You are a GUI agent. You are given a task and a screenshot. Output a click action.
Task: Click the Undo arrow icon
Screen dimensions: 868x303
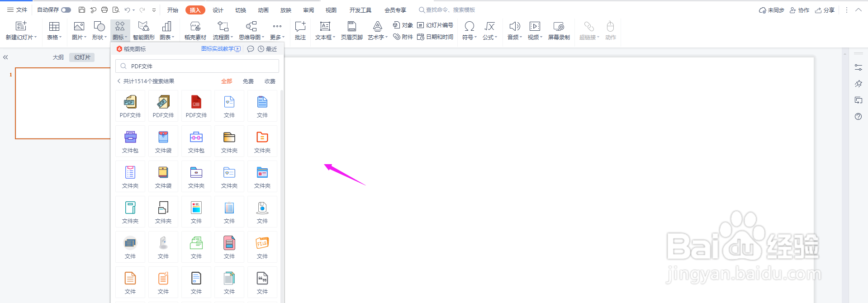(x=127, y=9)
